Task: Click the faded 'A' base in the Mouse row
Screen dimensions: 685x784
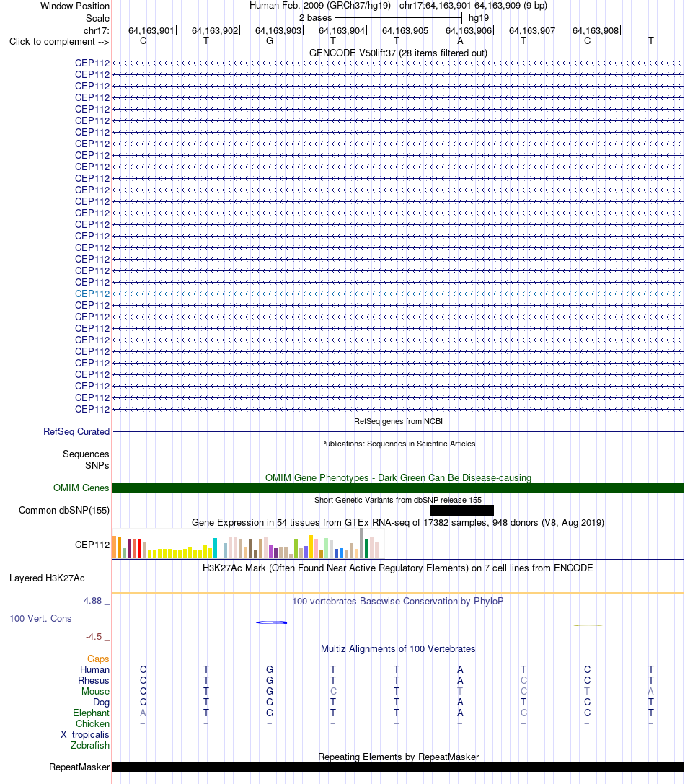Action: pyautogui.click(x=650, y=692)
